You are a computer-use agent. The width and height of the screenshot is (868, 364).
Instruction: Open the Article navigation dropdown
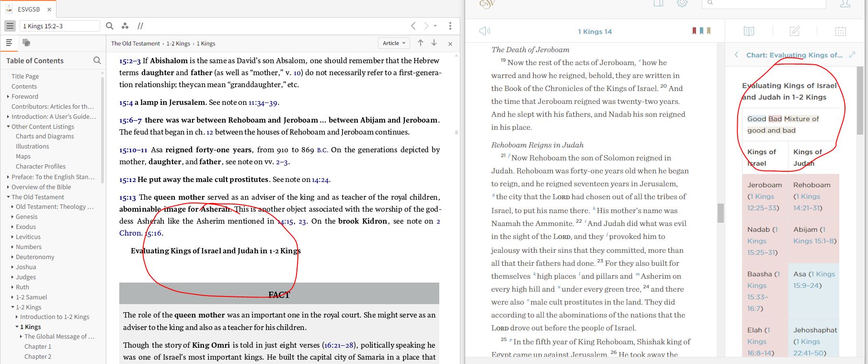(394, 43)
